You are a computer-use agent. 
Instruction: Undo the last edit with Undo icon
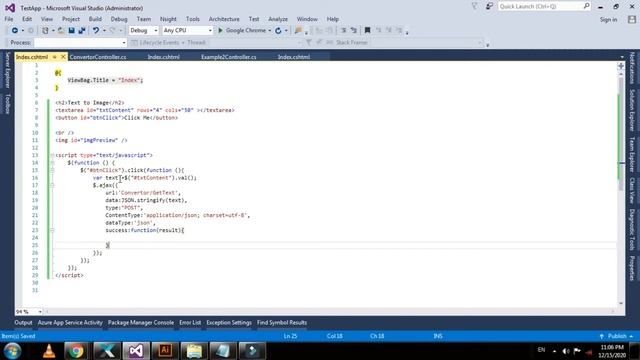[x=96, y=31]
